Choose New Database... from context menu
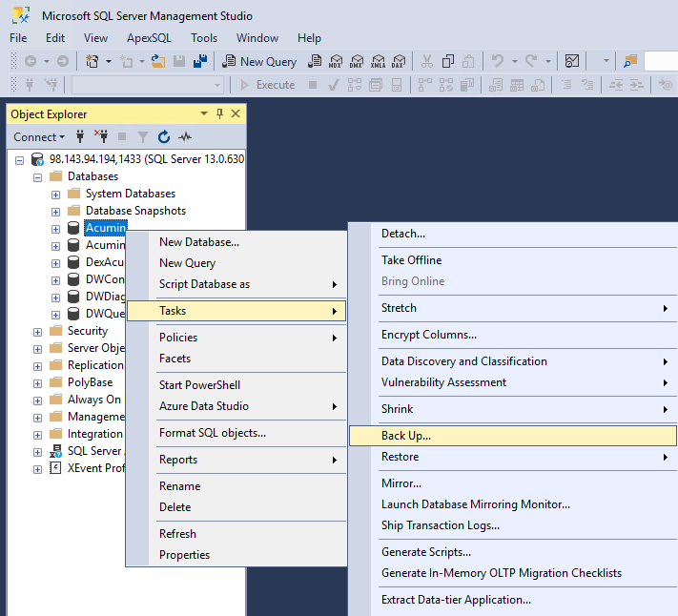The image size is (678, 616). [236, 242]
